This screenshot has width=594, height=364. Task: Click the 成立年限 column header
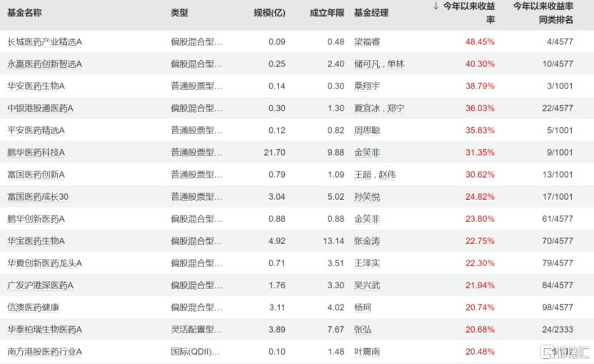[x=327, y=13]
